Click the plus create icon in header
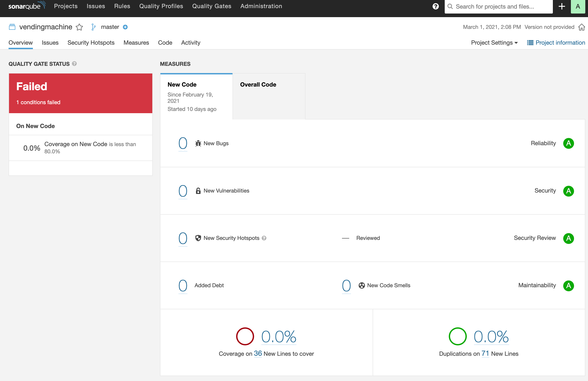Screen dimensions: 588x381 (x=562, y=7)
